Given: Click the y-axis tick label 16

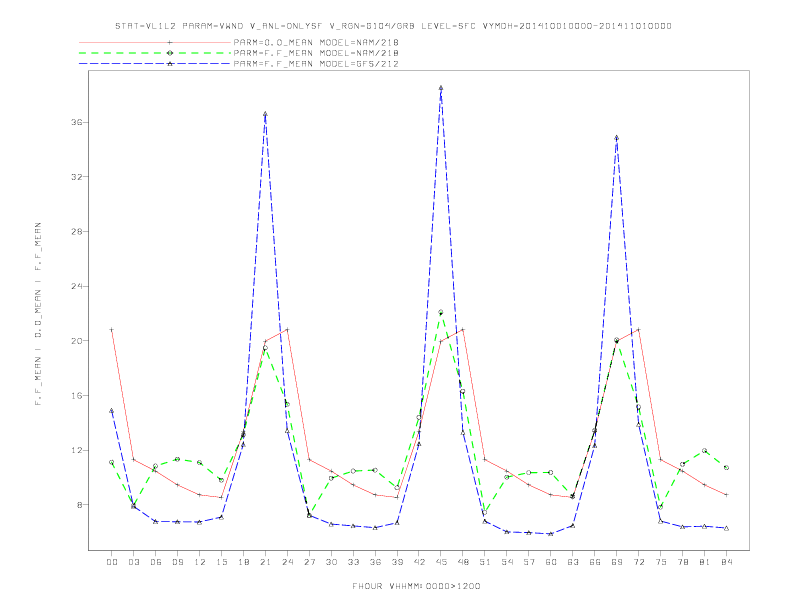Looking at the screenshot, I should (77, 395).
